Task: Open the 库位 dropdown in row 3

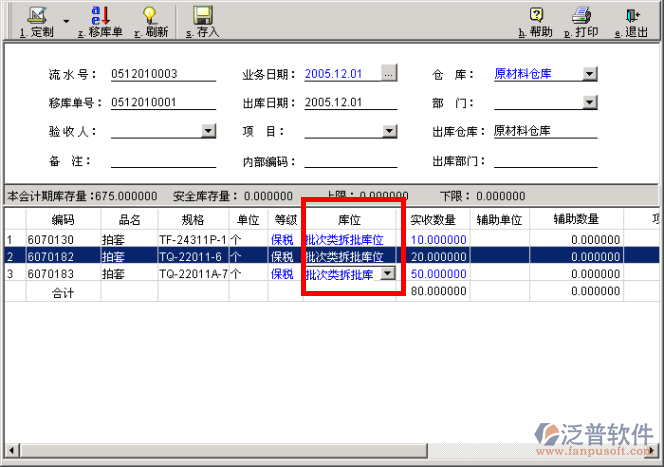Action: pos(388,273)
